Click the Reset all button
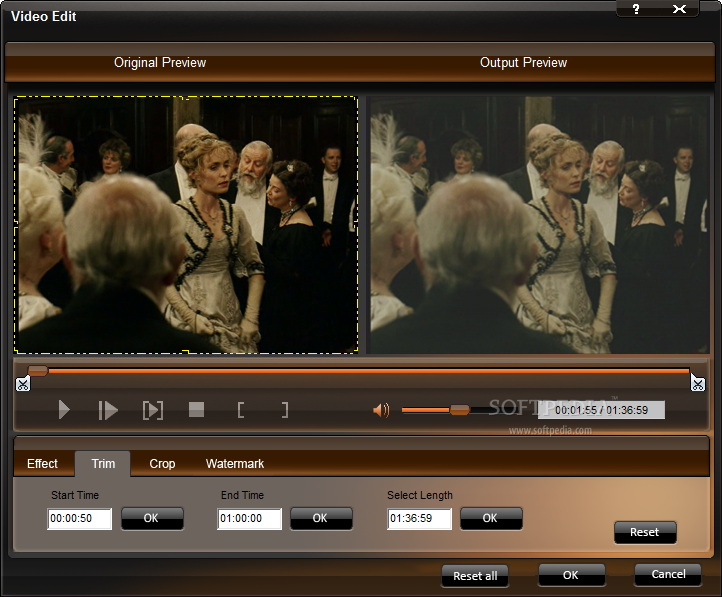Screen dimensions: 722x597 [x=475, y=576]
